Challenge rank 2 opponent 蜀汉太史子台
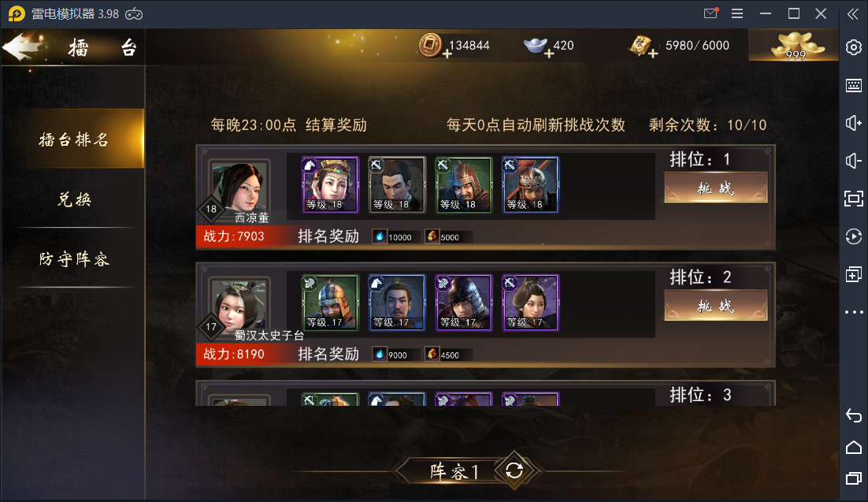Screen dimensions: 868x502 click(715, 305)
